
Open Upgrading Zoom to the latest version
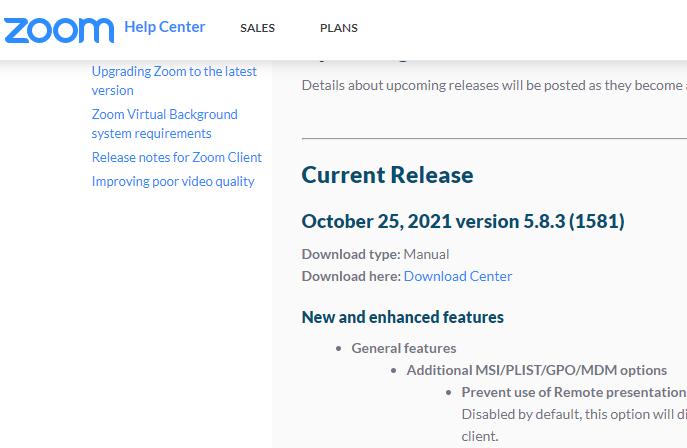click(174, 81)
